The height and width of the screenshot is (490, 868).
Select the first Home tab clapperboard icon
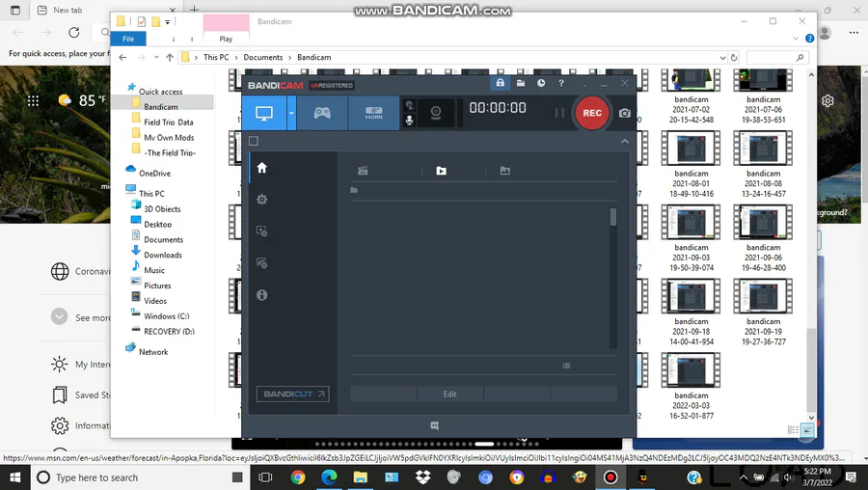[363, 171]
